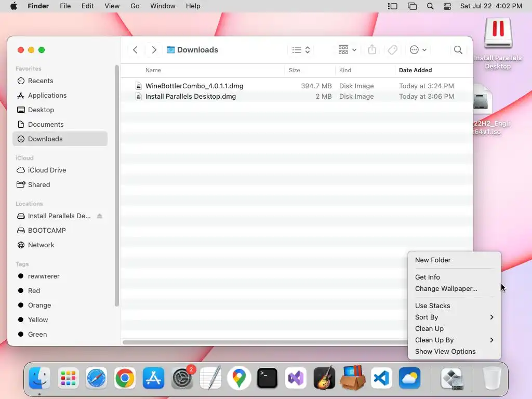The width and height of the screenshot is (532, 399).
Task: Open TextEdit from the Dock
Action: pyautogui.click(x=210, y=378)
